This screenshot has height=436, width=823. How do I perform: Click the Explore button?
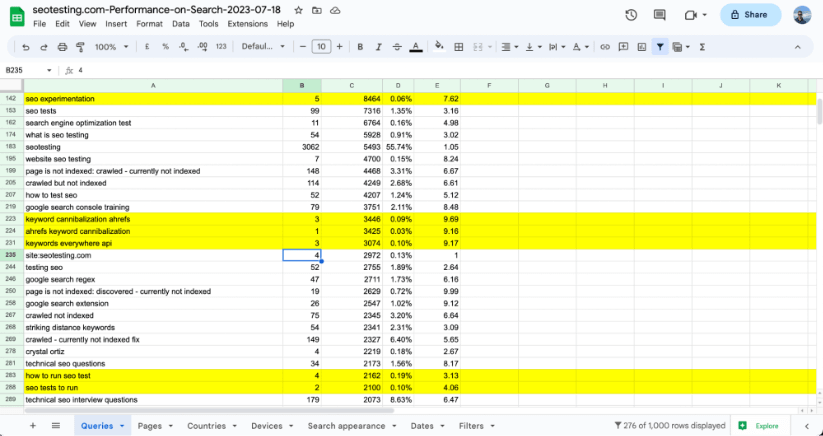(760, 426)
